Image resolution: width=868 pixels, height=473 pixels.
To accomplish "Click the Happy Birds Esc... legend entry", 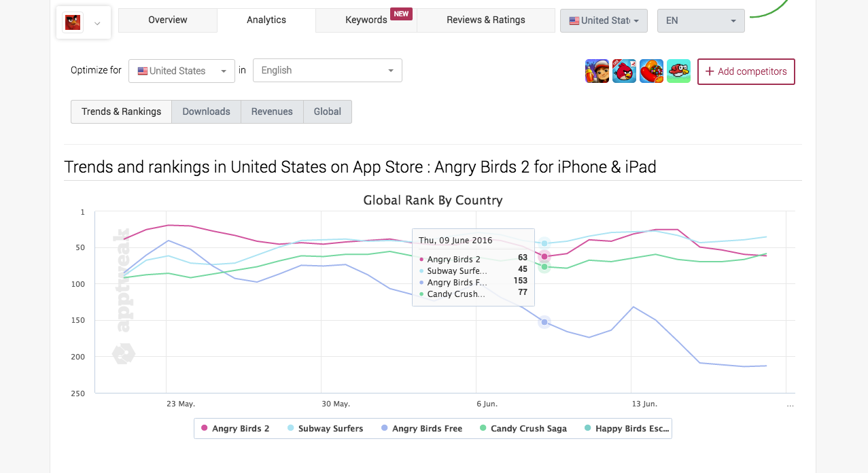I will pyautogui.click(x=626, y=429).
